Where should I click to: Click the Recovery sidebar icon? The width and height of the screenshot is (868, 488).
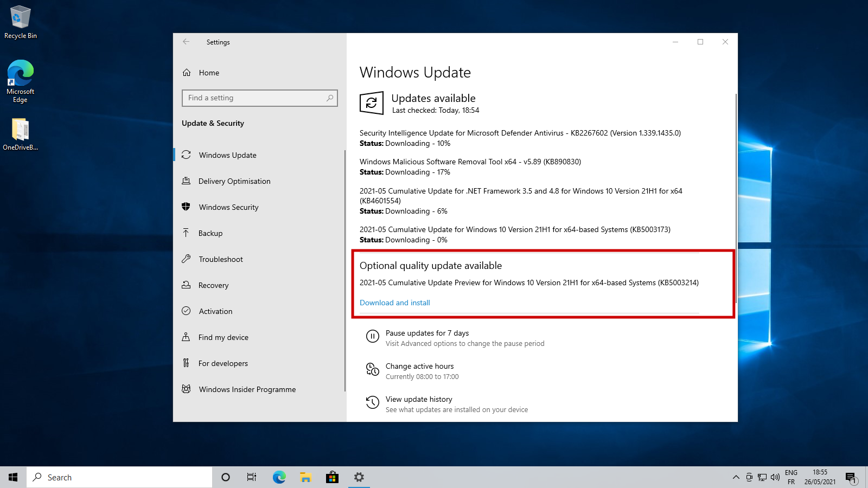[186, 285]
